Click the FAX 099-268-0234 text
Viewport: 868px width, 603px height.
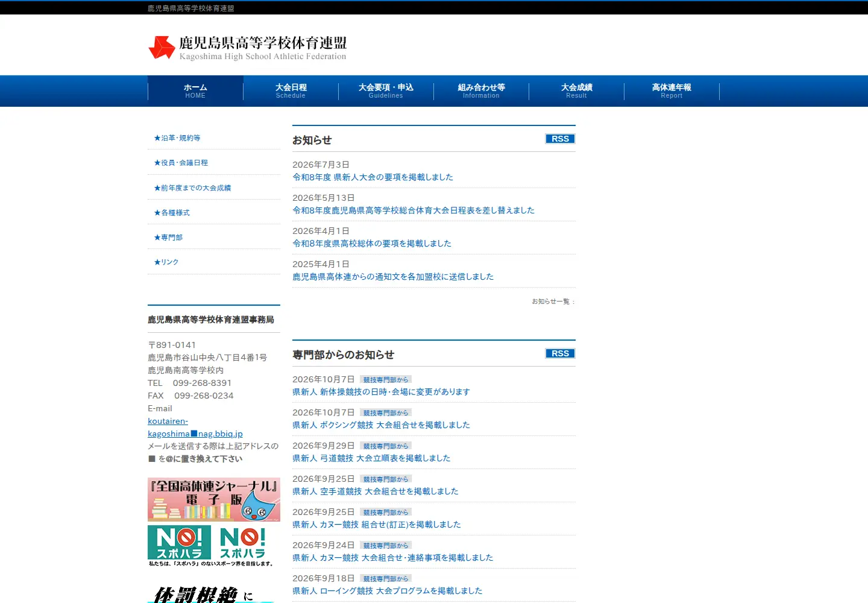pyautogui.click(x=190, y=396)
